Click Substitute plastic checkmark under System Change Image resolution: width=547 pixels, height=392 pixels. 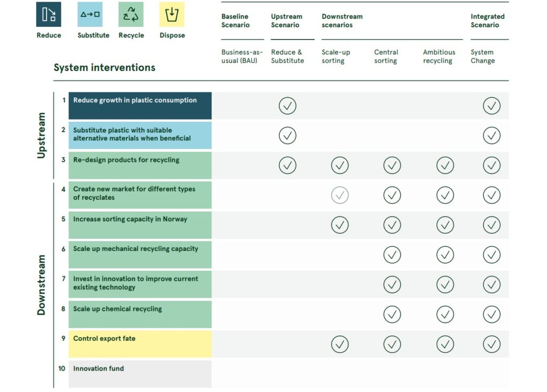pos(491,136)
